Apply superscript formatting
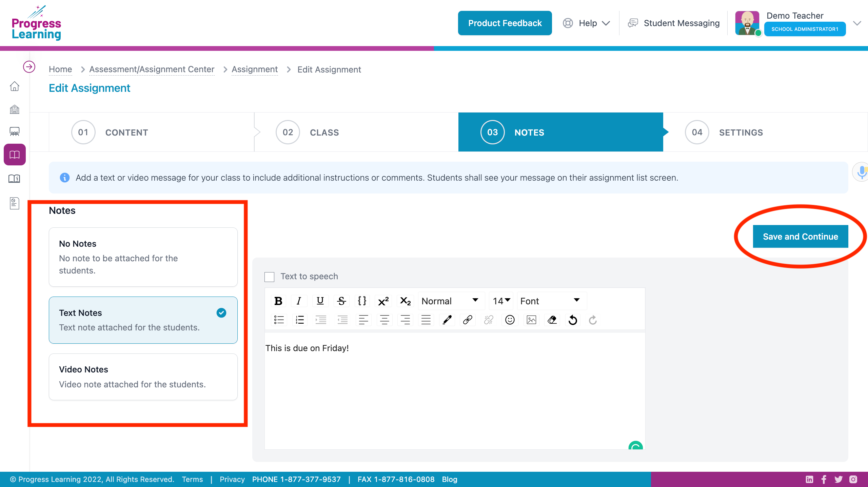868x487 pixels. pos(383,301)
